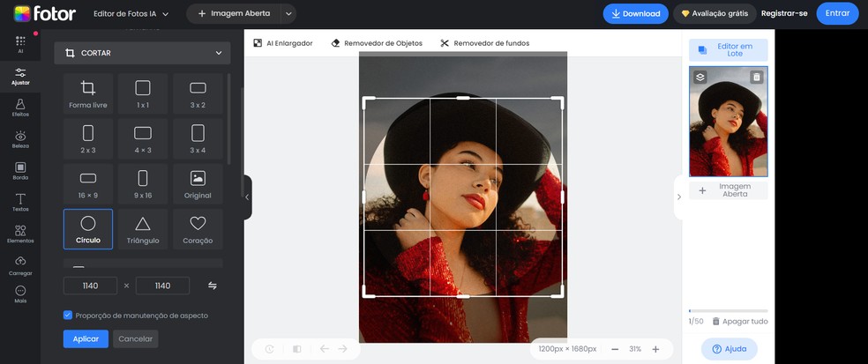Screen dimensions: 868x364
Task: Click the redo arrow
Action: 342,348
